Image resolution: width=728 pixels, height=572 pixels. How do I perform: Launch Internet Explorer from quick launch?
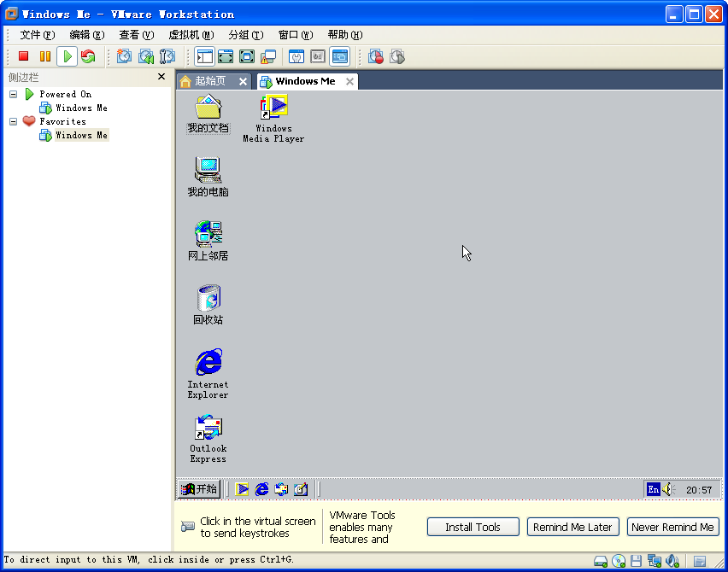pos(261,489)
